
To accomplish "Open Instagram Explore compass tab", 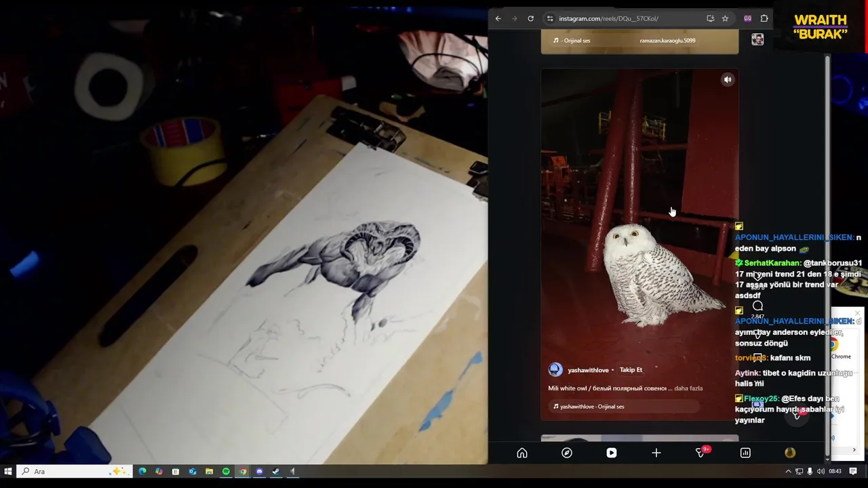I will coord(567,453).
